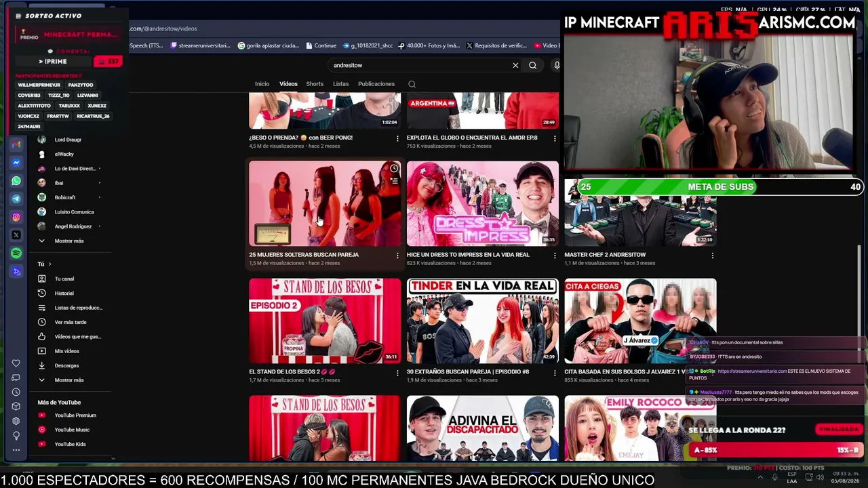Open YouTube Premium link

point(75,415)
